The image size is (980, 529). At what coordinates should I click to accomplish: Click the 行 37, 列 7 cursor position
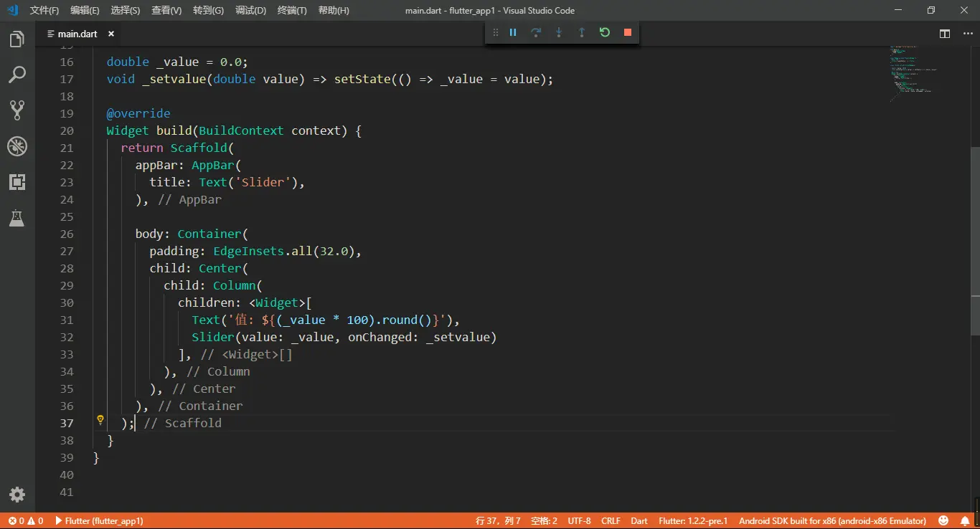pos(498,521)
